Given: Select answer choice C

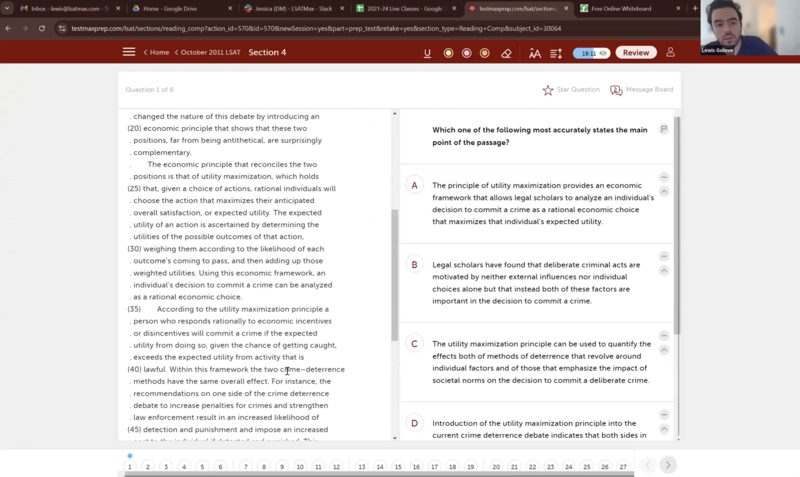Looking at the screenshot, I should [414, 344].
